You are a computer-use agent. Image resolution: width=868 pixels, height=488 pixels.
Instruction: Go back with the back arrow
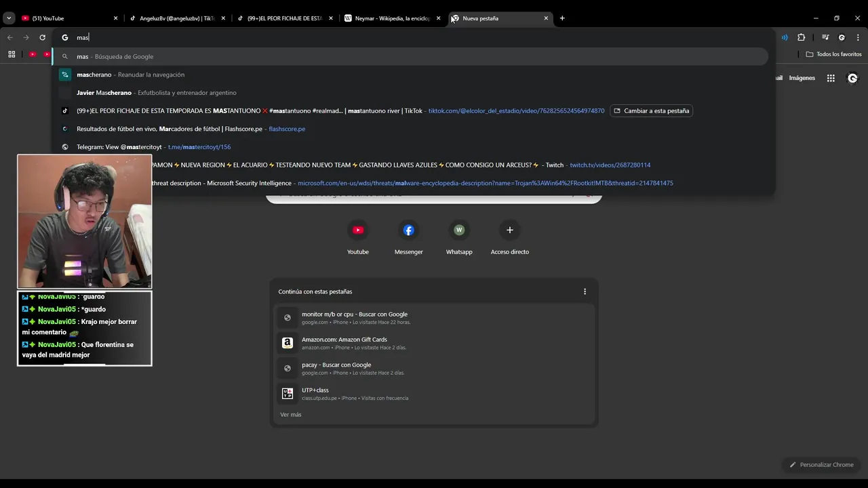[9, 37]
